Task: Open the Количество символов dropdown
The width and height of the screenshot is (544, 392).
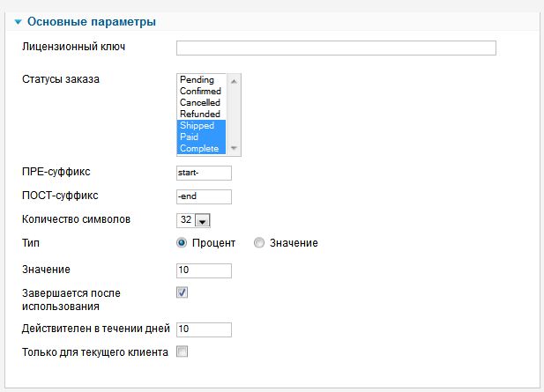Action: coord(201,221)
